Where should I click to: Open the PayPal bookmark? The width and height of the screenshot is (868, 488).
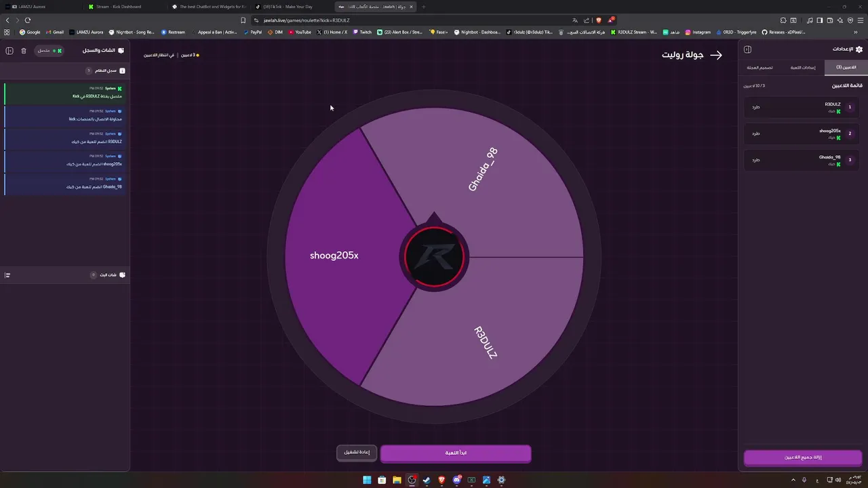(x=253, y=32)
